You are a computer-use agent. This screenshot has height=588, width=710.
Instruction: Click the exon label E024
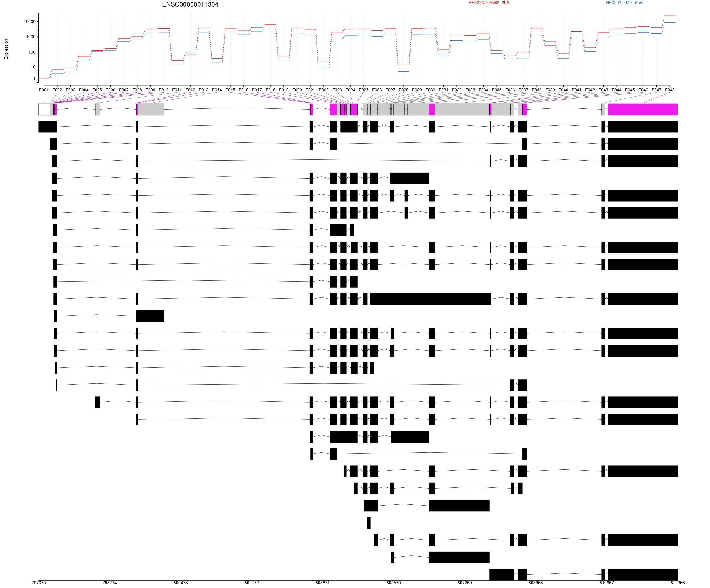[350, 90]
